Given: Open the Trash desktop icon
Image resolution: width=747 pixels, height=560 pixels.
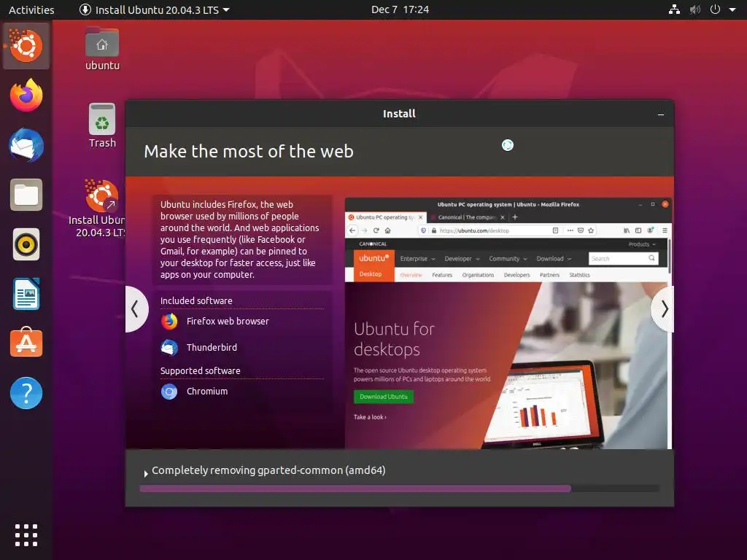Looking at the screenshot, I should [102, 125].
